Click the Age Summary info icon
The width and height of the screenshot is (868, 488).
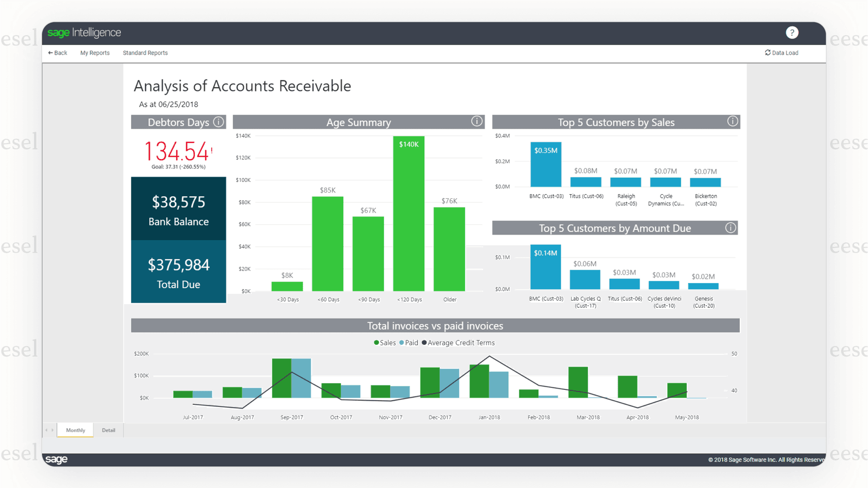tap(476, 121)
